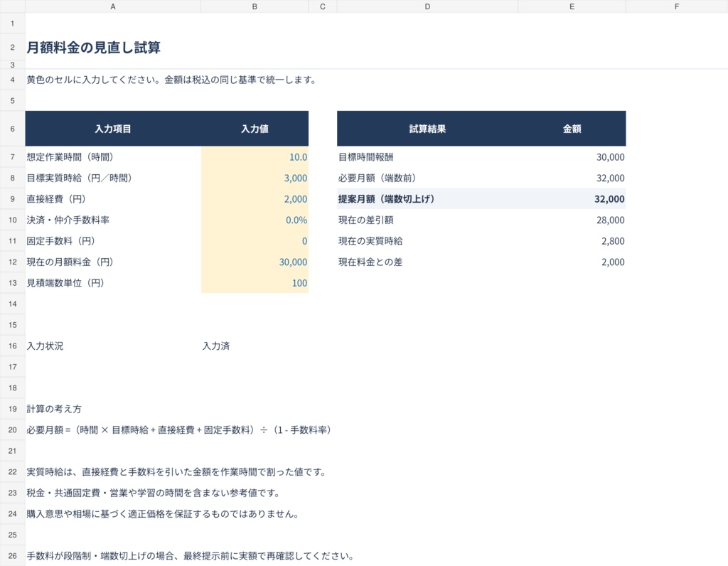Screen dimensions: 728x566
Task: Select column F header
Action: tap(677, 6)
